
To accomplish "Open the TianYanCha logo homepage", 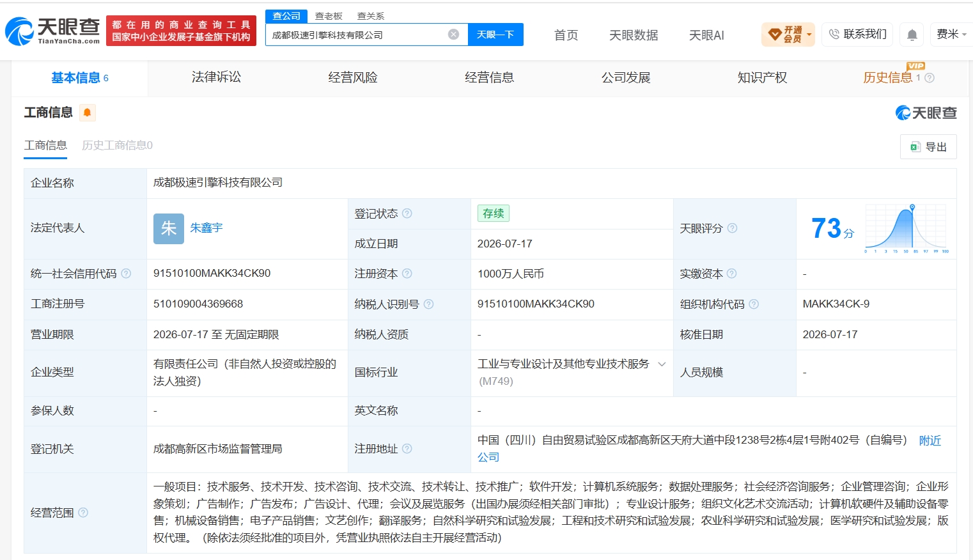I will pos(52,31).
